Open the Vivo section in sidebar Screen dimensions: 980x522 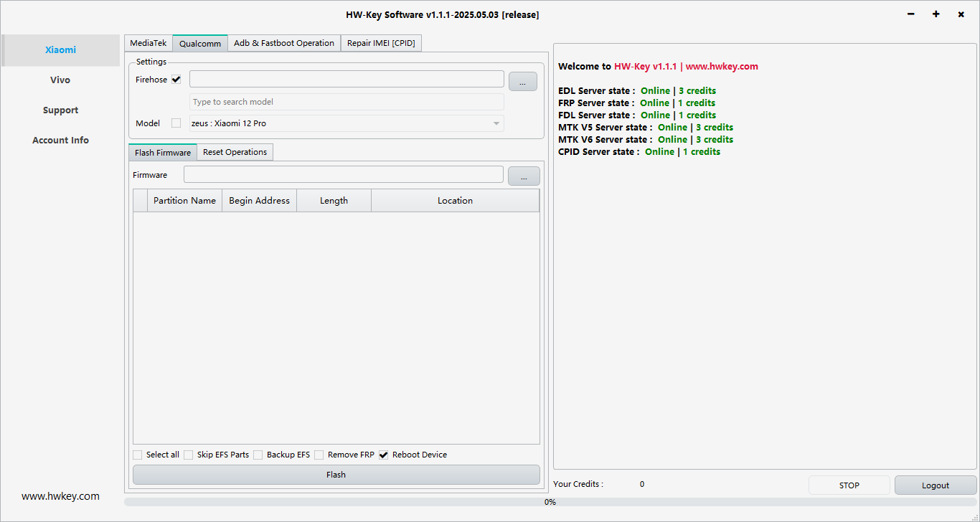[60, 80]
